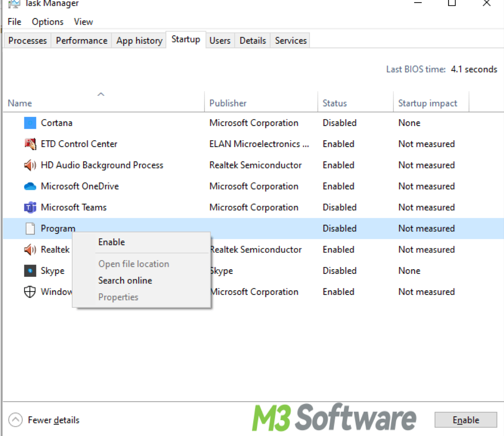Viewport: 504px width, 436px height.
Task: Select the Startup tab
Action: point(186,39)
